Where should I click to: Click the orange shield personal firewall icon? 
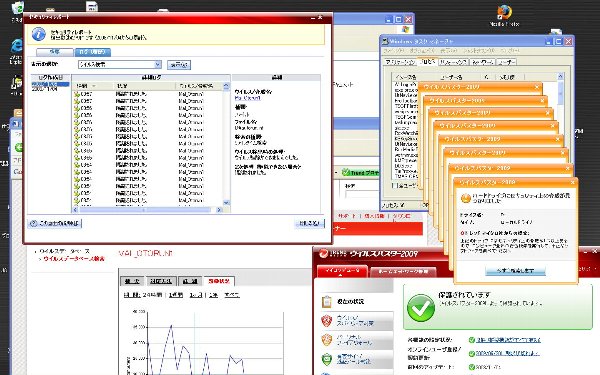point(326,340)
